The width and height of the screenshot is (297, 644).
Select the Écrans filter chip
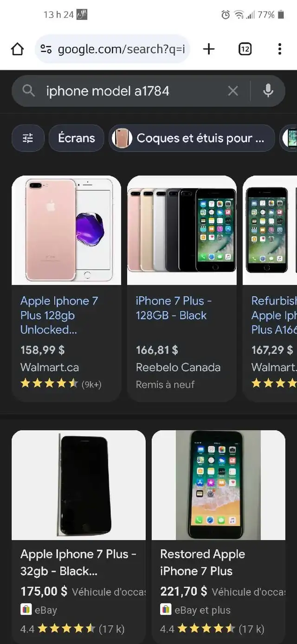pyautogui.click(x=76, y=138)
